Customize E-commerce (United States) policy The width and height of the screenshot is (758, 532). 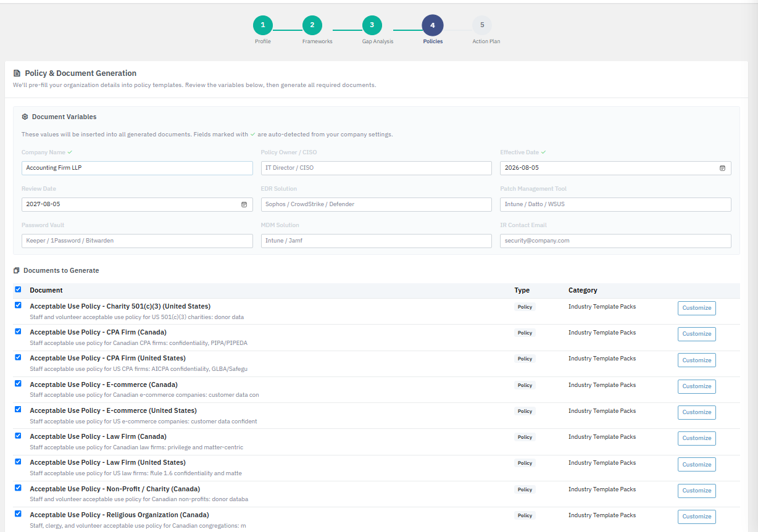pyautogui.click(x=697, y=412)
